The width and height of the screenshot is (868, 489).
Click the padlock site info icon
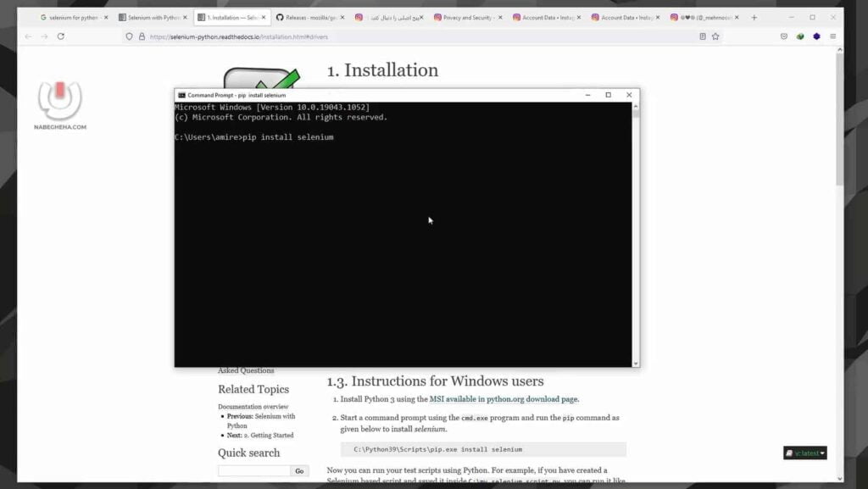142,36
